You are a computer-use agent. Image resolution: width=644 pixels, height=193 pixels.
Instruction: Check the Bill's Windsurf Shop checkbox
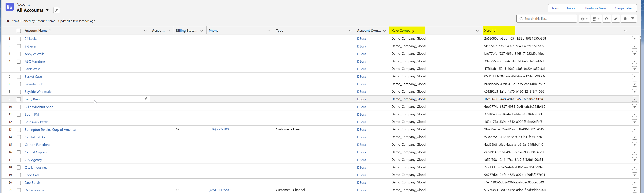click(18, 107)
